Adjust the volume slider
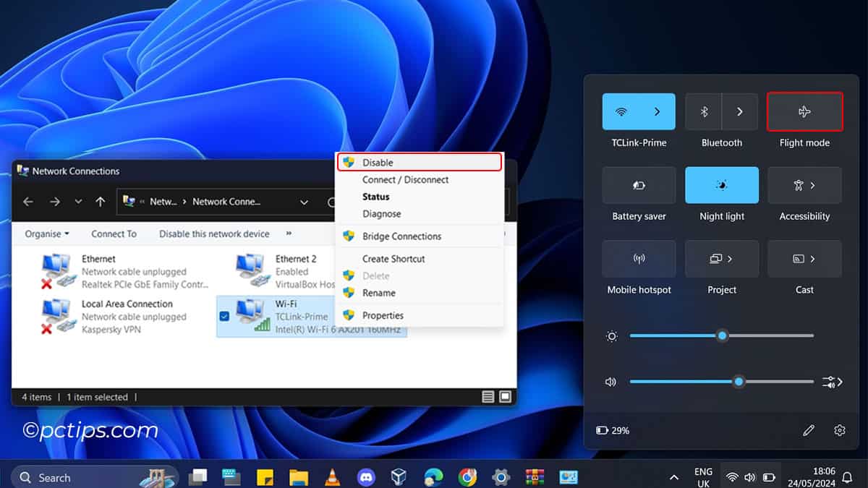The height and width of the screenshot is (488, 868). 739,382
